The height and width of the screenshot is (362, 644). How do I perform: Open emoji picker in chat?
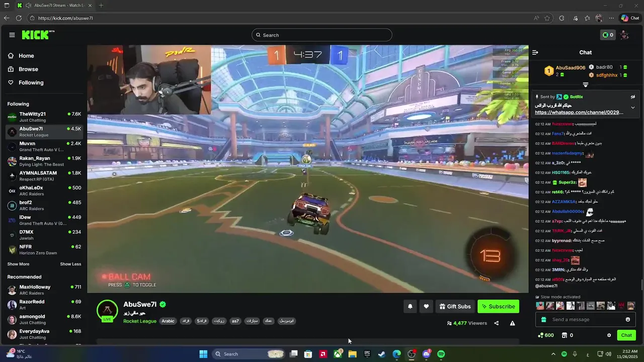(x=628, y=319)
